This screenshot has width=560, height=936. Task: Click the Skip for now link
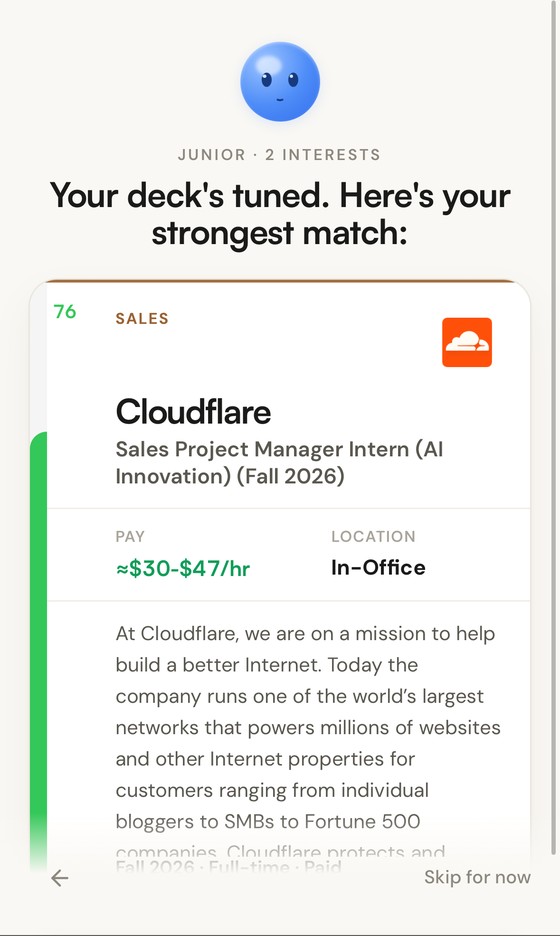477,877
